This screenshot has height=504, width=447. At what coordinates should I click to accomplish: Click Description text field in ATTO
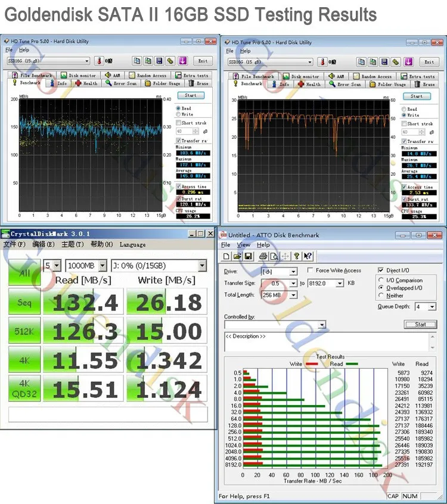click(x=327, y=342)
